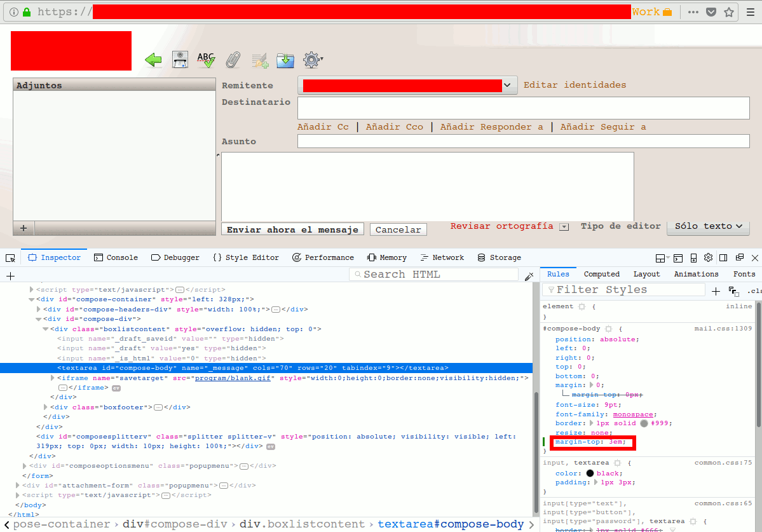Collapse the compose-div tree node
Viewport: 762px width, 532px height.
coord(39,318)
